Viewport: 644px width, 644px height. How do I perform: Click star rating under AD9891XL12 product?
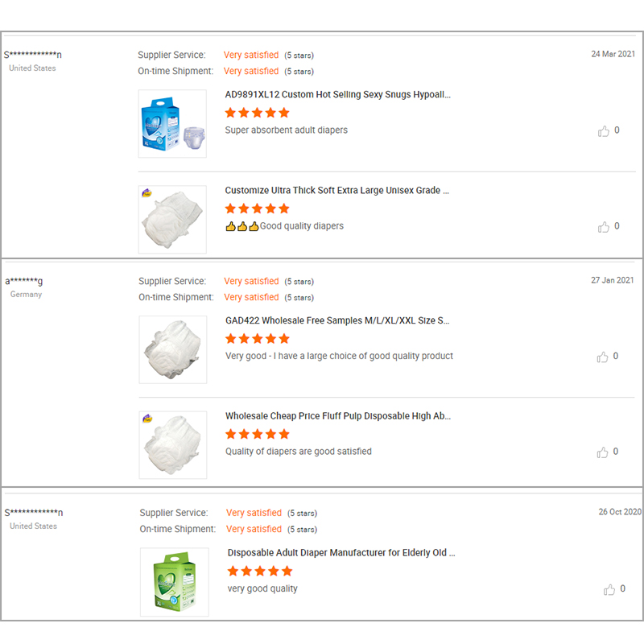pos(257,113)
